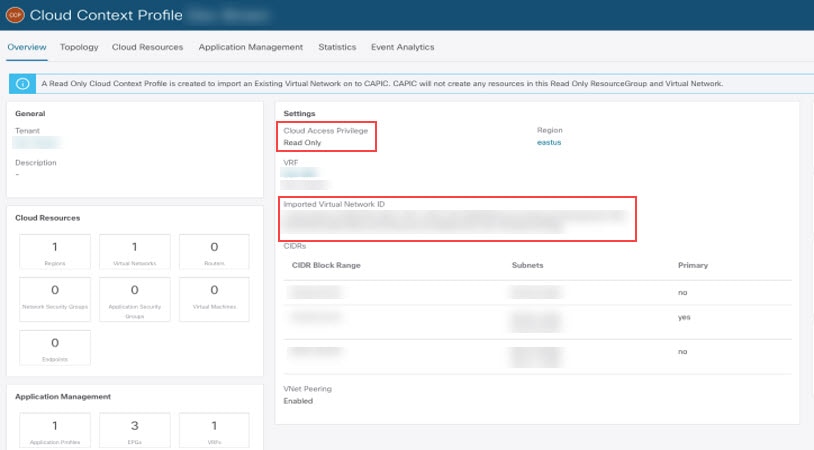
Task: Click the Cloud Context Profile title
Action: coord(106,15)
